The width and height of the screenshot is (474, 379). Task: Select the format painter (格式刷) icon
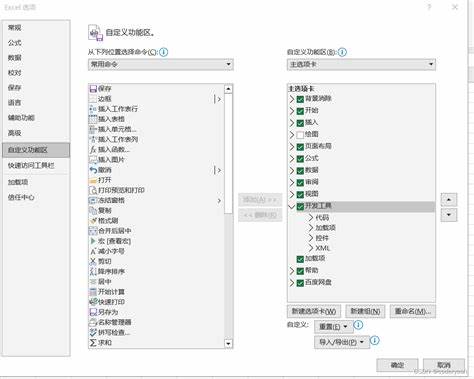click(93, 221)
